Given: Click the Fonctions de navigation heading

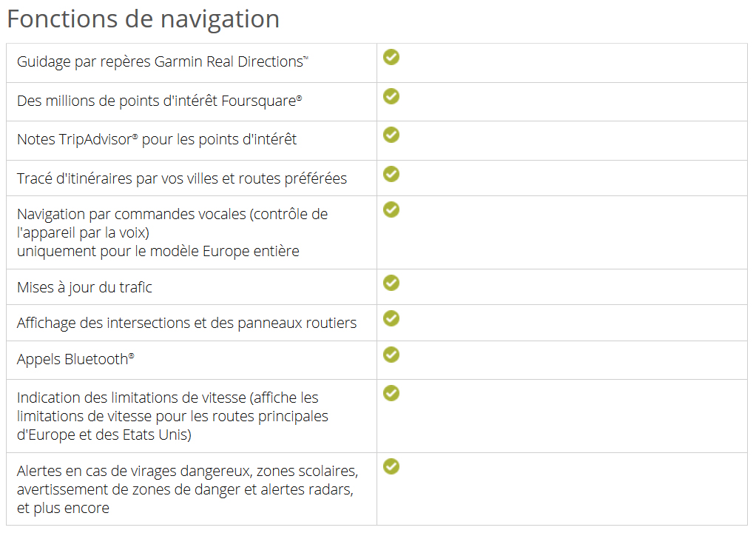Looking at the screenshot, I should (144, 19).
